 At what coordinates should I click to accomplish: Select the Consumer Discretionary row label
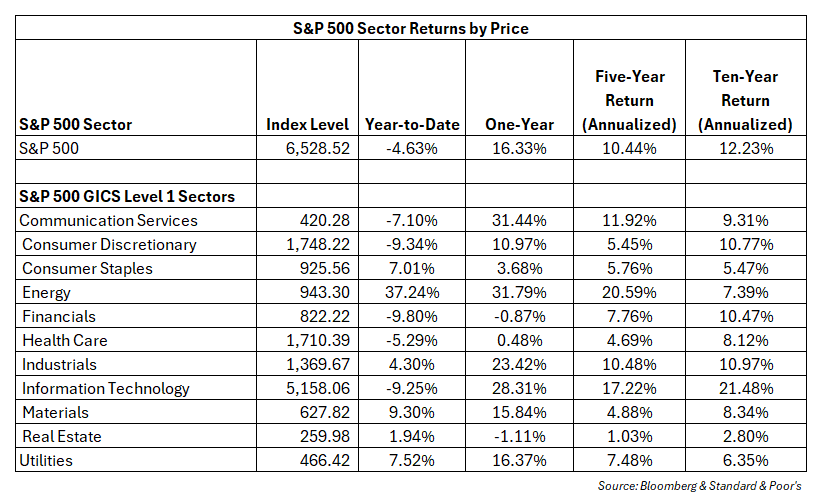tap(109, 244)
